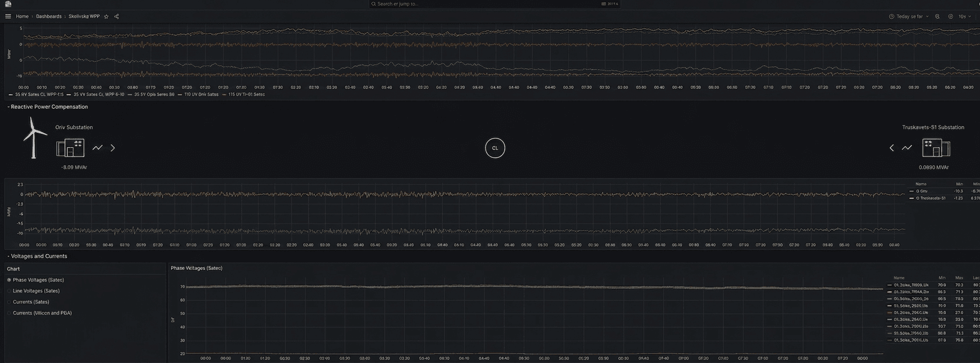Click the Oriv Substation building icon
This screenshot has height=363, width=980.
pyautogui.click(x=70, y=148)
